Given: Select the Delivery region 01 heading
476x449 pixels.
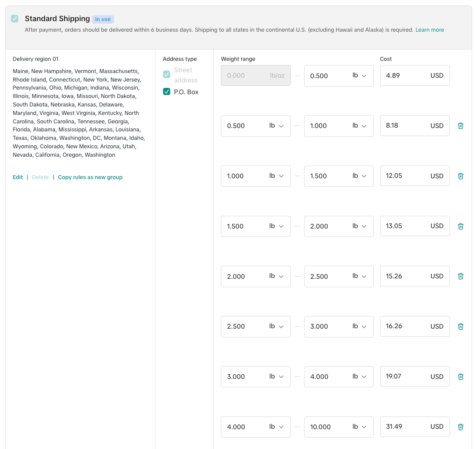Looking at the screenshot, I should click(35, 59).
